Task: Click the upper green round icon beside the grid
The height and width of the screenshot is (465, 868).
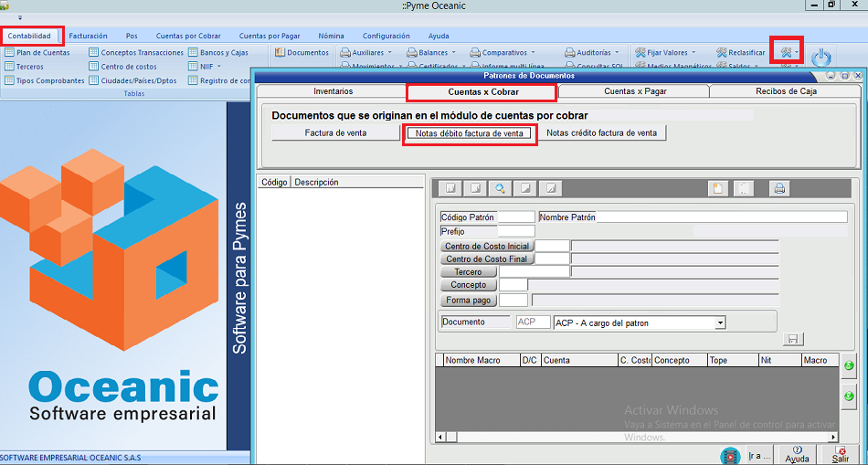Action: point(849,366)
